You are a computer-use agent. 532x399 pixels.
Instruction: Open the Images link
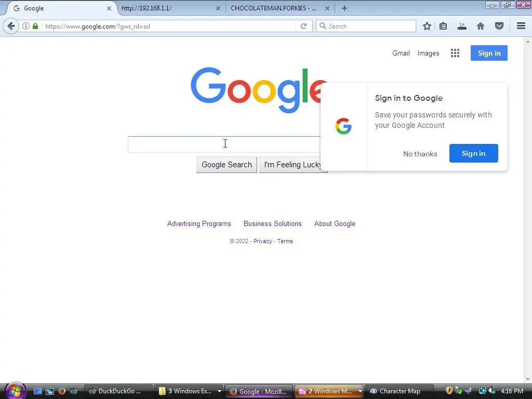pos(428,54)
